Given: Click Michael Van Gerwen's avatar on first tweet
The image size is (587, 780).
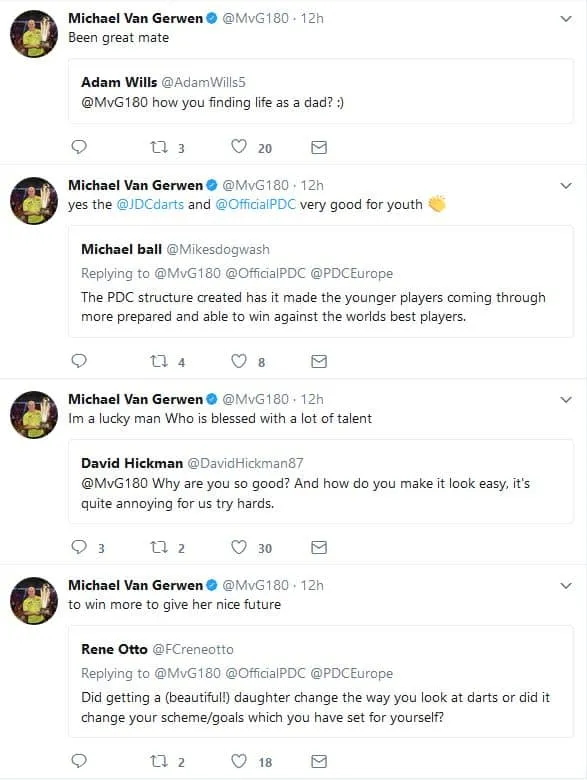Looking at the screenshot, I should click(34, 34).
